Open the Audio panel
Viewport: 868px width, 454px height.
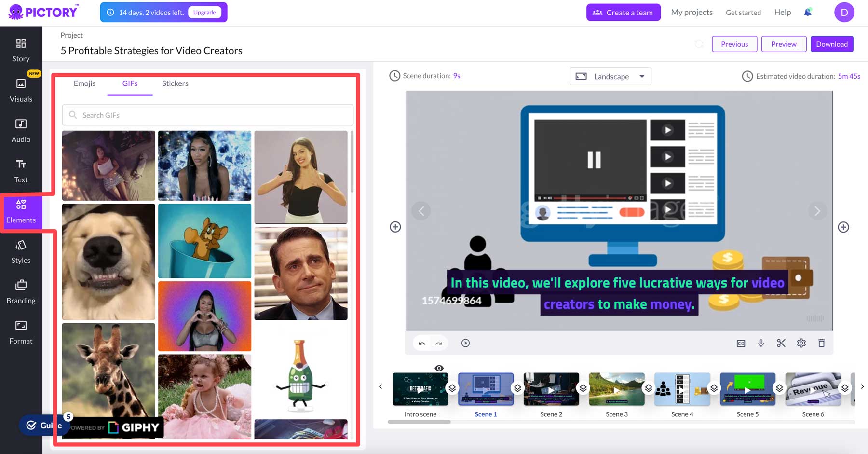[21, 131]
